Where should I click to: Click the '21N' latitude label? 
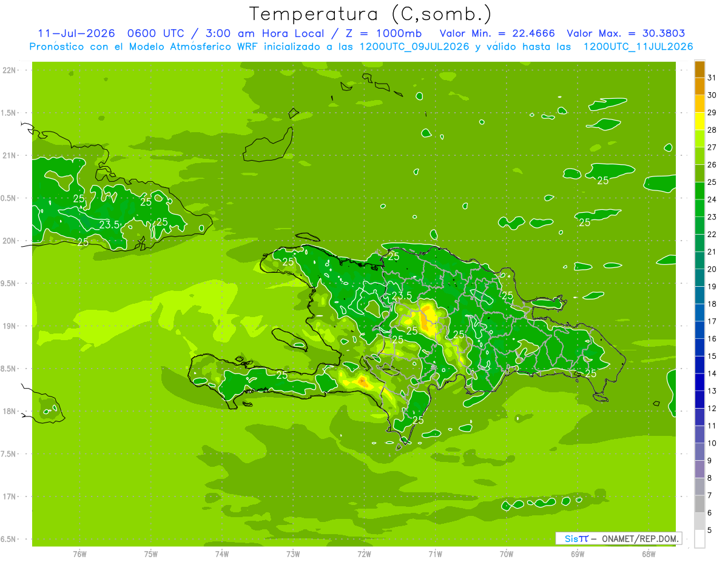(x=10, y=156)
